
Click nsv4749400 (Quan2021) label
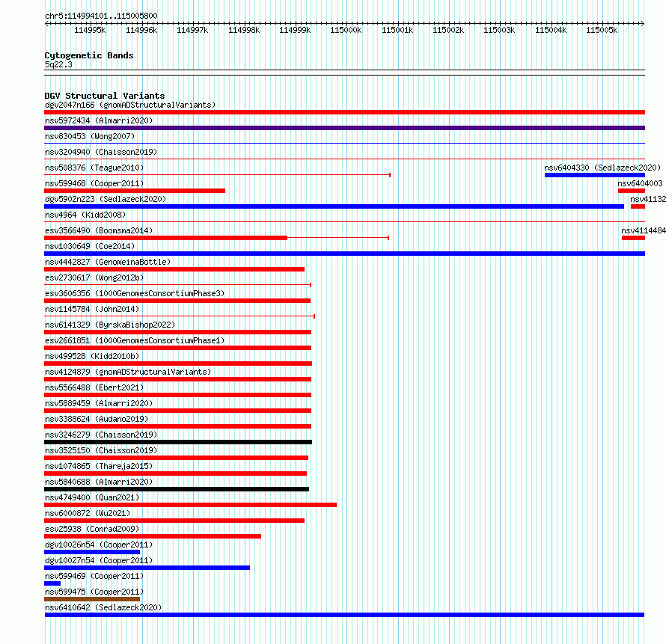(x=92, y=497)
